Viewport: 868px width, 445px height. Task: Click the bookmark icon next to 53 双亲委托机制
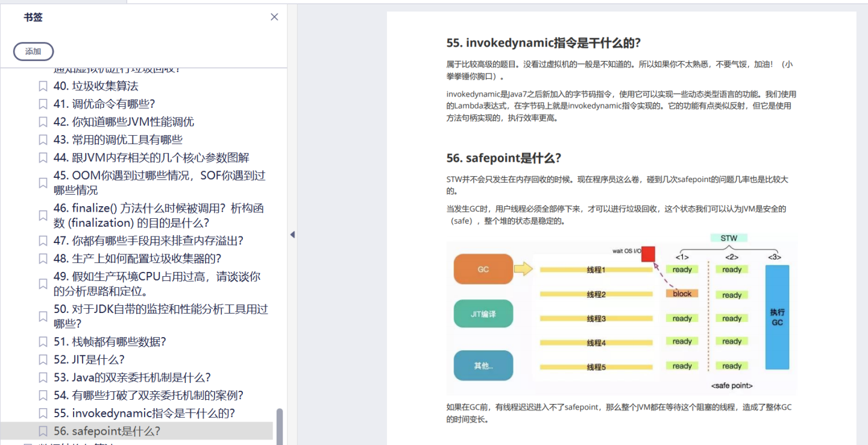(43, 377)
